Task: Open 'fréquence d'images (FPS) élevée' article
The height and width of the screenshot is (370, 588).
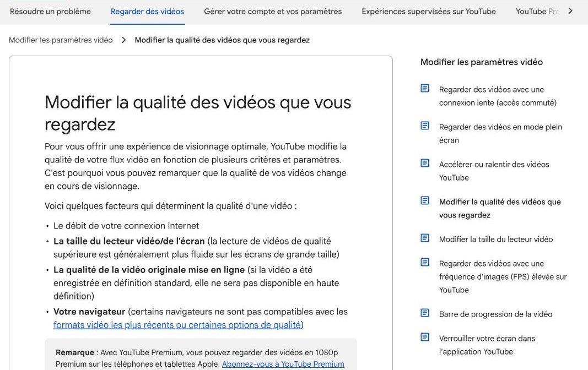Action: [x=503, y=277]
